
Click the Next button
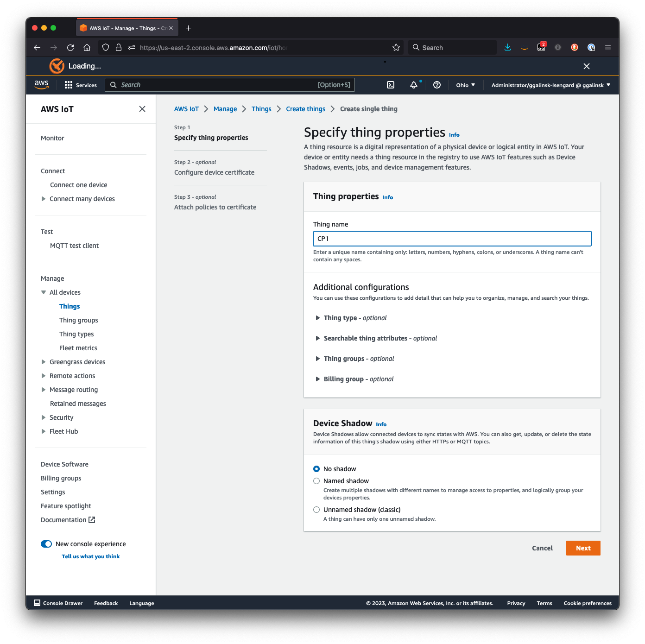pos(583,548)
